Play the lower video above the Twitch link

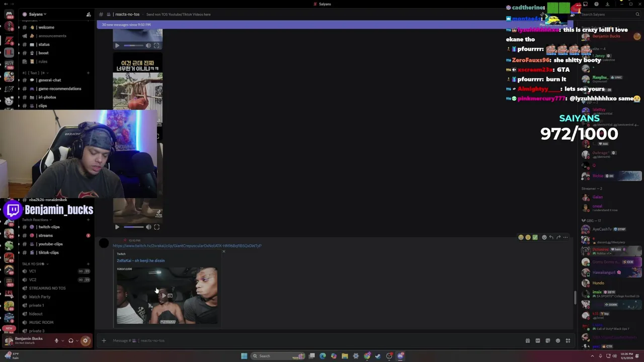117,227
